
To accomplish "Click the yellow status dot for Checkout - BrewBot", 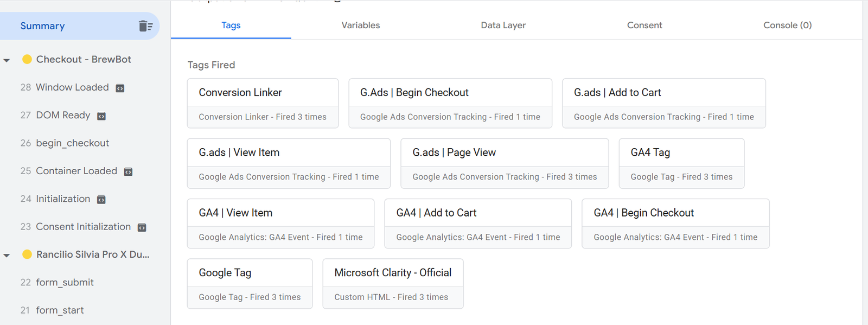I will click(x=27, y=59).
